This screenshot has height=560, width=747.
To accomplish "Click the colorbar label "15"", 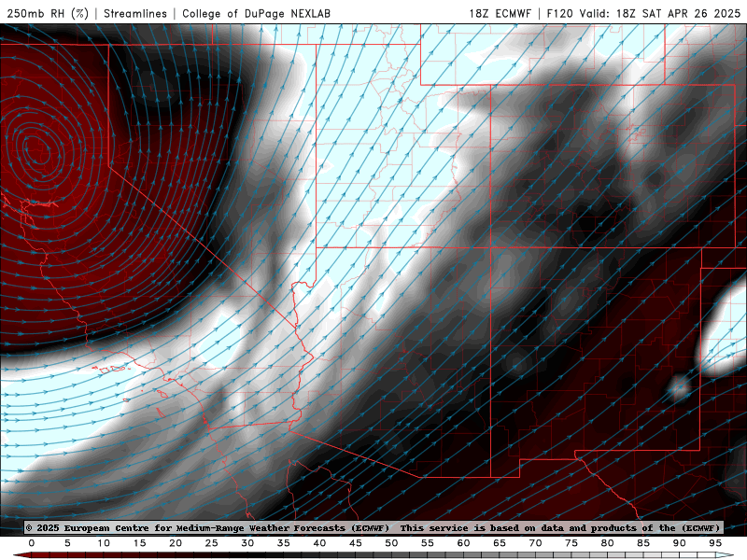I will tap(139, 543).
